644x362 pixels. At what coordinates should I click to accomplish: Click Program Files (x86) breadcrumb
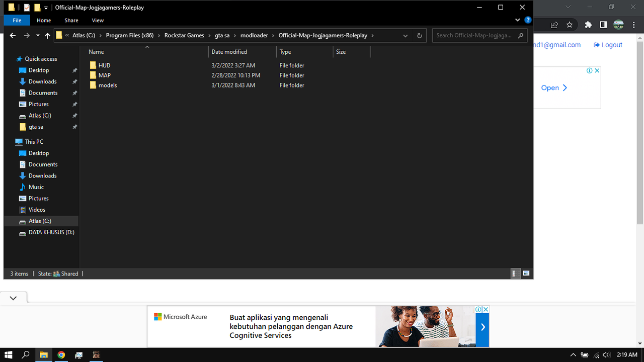point(130,36)
